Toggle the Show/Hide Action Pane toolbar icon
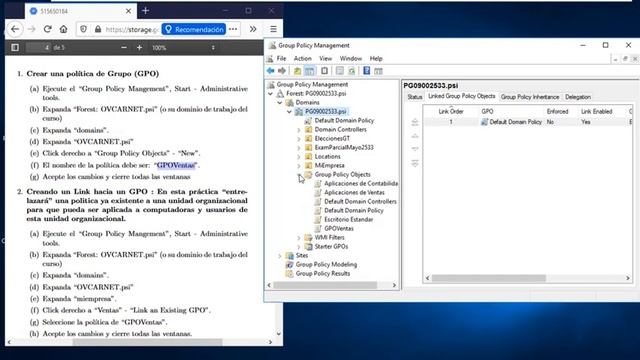Image resolution: width=640 pixels, height=360 pixels. point(378,71)
